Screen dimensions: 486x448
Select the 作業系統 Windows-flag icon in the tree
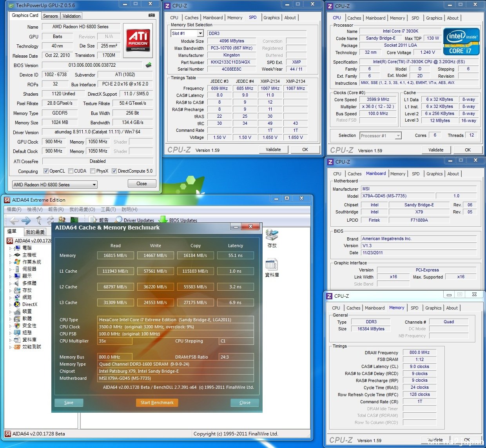pyautogui.click(x=17, y=262)
